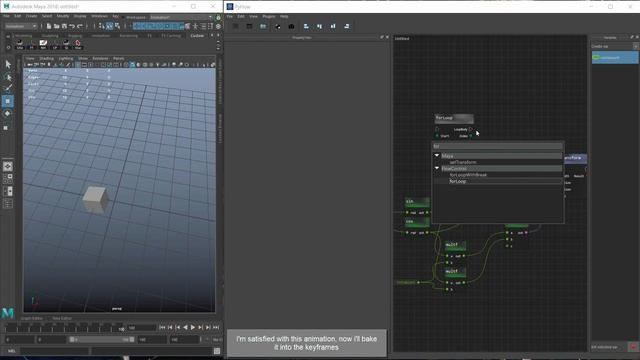Click Maya's Redo arrow icon
This screenshot has width=640, height=360.
(x=80, y=26)
